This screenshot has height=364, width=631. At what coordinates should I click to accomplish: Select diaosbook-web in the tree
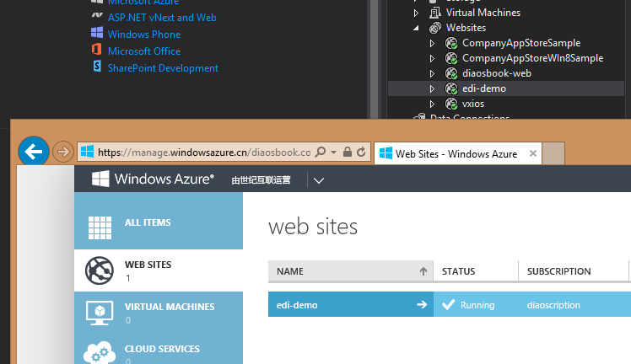click(497, 73)
